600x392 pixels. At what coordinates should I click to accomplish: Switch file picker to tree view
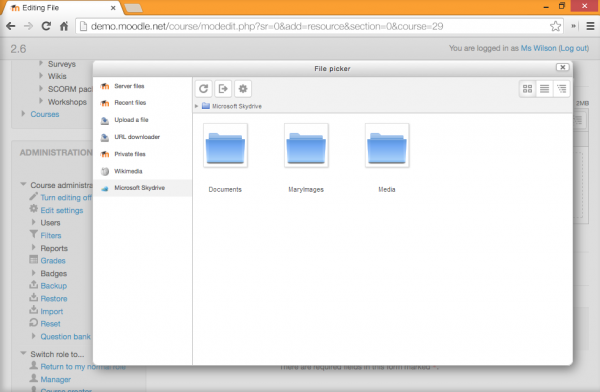pyautogui.click(x=561, y=89)
